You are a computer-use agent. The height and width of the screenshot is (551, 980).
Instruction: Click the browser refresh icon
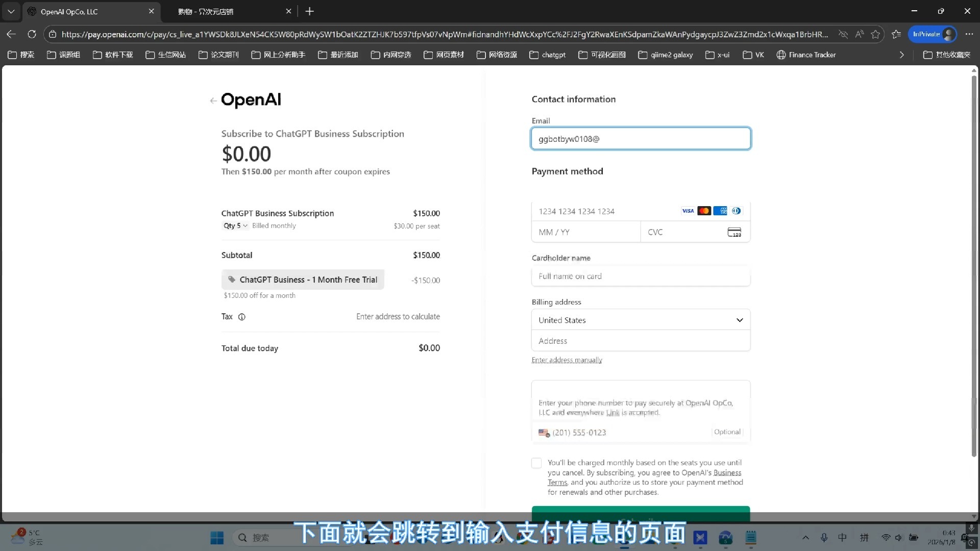[x=32, y=34]
